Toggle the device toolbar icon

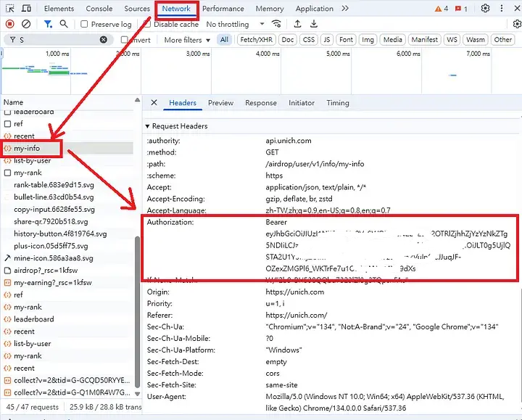(26, 8)
